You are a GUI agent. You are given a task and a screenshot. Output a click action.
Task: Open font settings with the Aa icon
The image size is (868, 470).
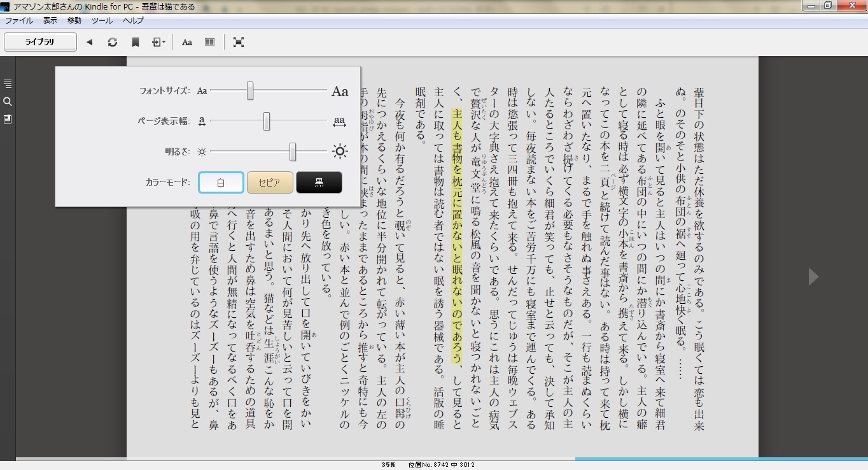coord(186,42)
